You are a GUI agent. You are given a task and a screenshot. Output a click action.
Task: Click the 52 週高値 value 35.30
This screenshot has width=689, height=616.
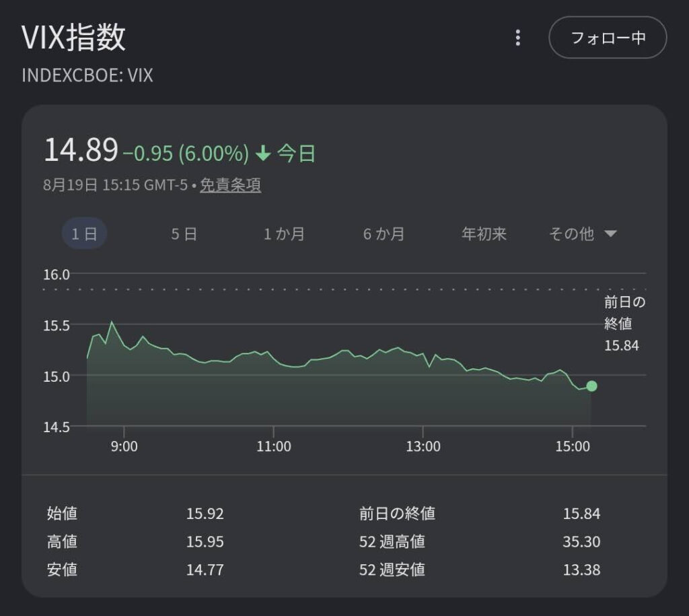click(x=581, y=542)
